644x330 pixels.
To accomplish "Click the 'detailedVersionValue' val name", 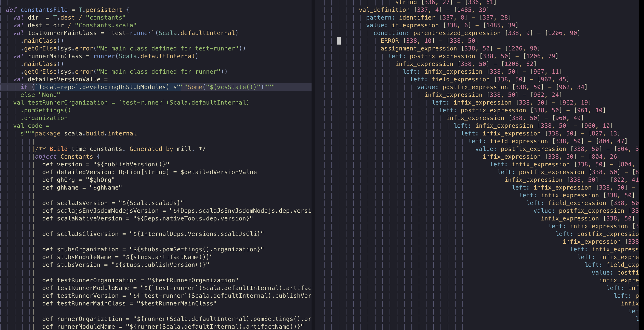I will pos(64,80).
